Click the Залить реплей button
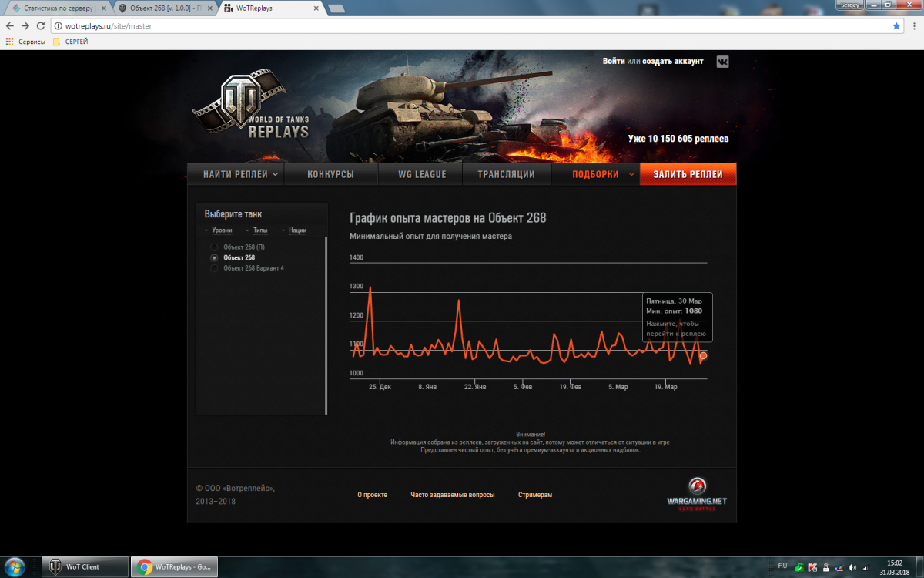 688,174
